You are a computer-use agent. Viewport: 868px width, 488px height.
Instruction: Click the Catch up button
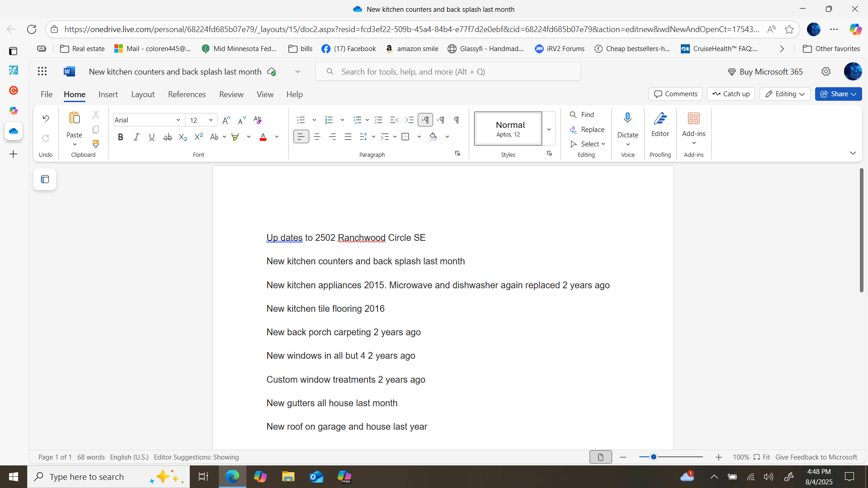point(731,94)
